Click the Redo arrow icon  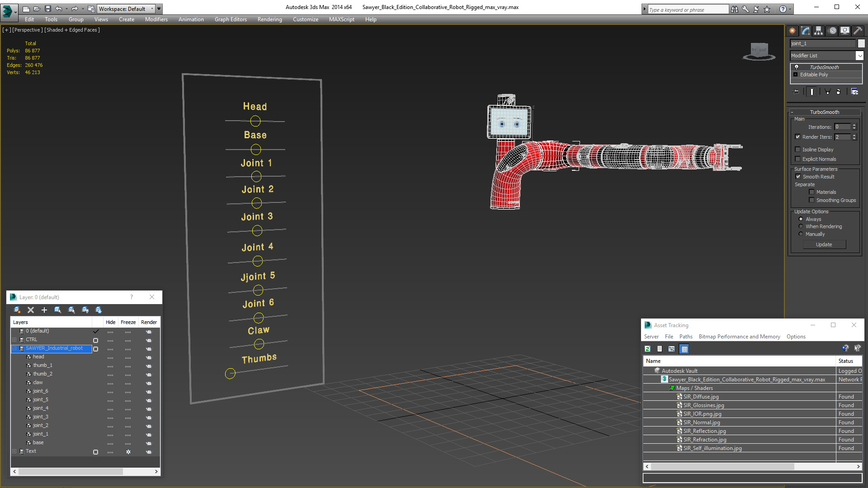tap(75, 9)
